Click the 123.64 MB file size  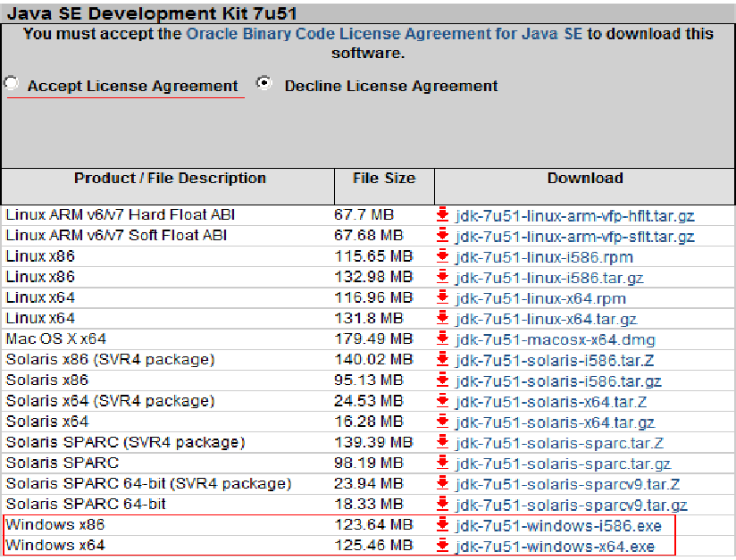[x=373, y=524]
